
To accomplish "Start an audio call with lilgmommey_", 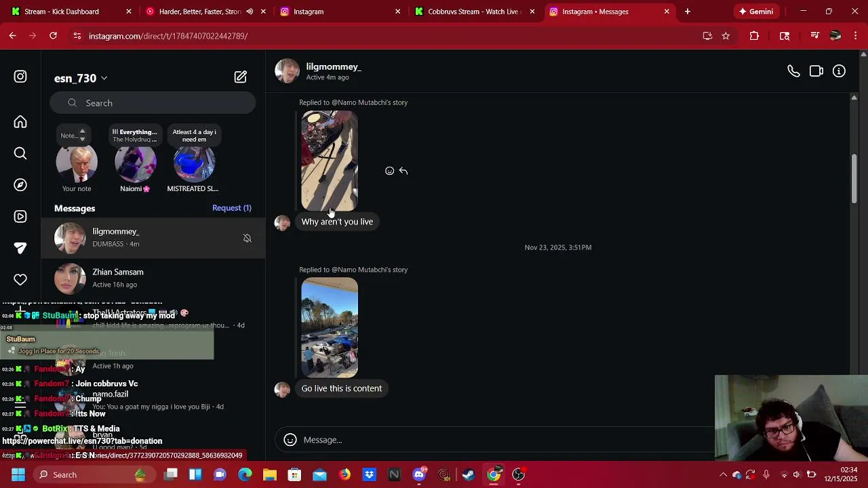I will (793, 71).
